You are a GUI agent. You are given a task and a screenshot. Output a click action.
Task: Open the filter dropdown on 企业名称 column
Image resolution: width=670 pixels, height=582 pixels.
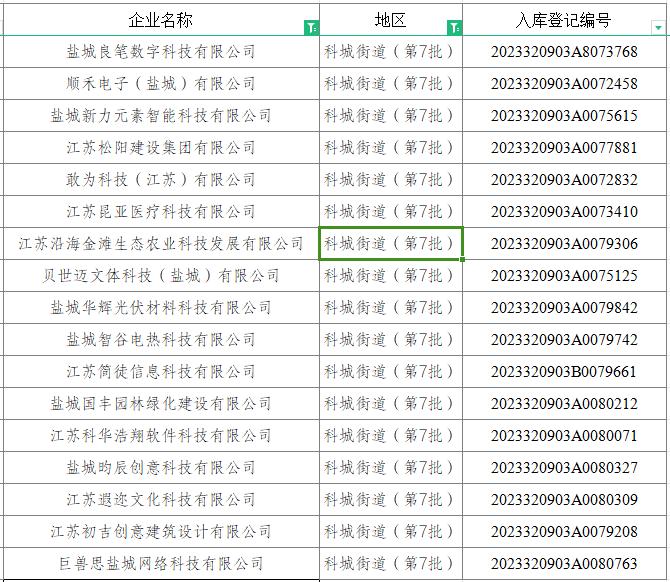[x=311, y=28]
